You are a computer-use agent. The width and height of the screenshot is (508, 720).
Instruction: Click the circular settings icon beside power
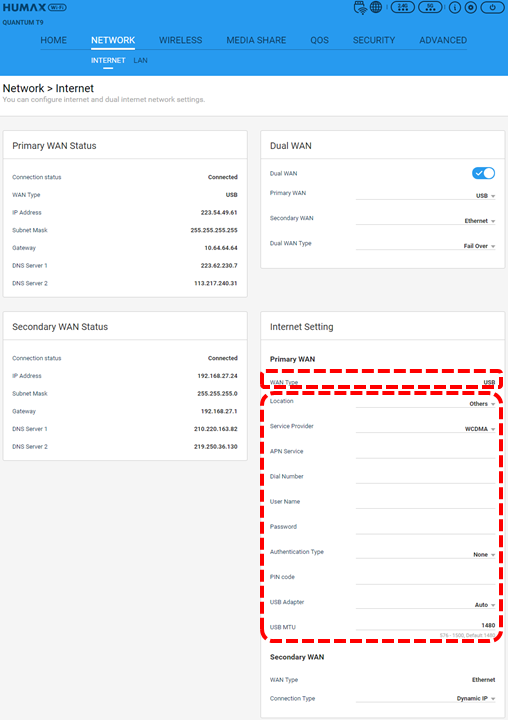pos(471,7)
